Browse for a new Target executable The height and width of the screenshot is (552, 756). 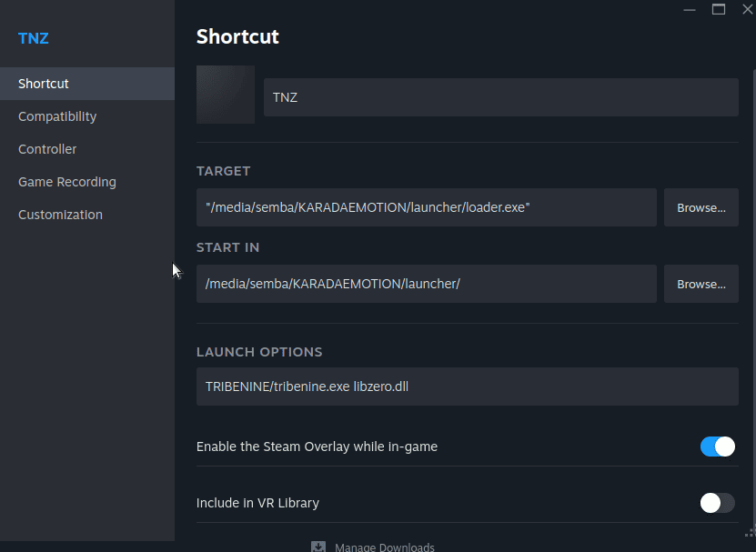click(701, 207)
